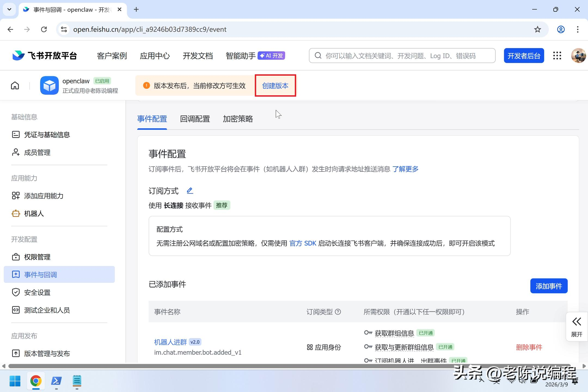Click the 创建版本 link
Image resolution: width=588 pixels, height=392 pixels.
(275, 86)
